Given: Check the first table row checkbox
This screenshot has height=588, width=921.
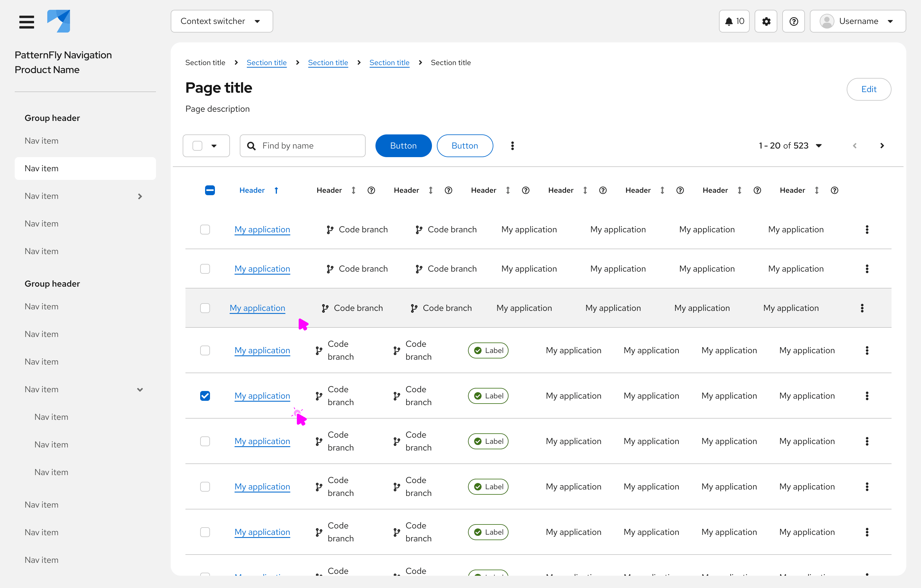Looking at the screenshot, I should (x=205, y=229).
